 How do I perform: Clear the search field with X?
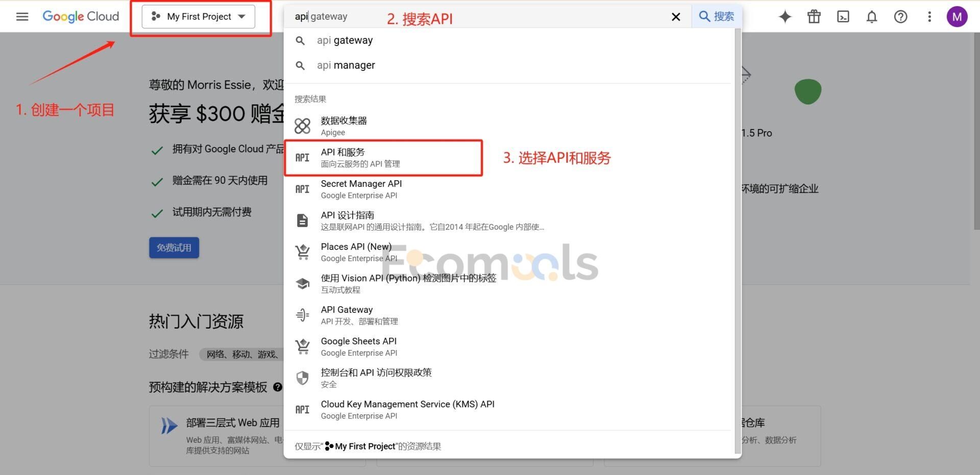[676, 17]
